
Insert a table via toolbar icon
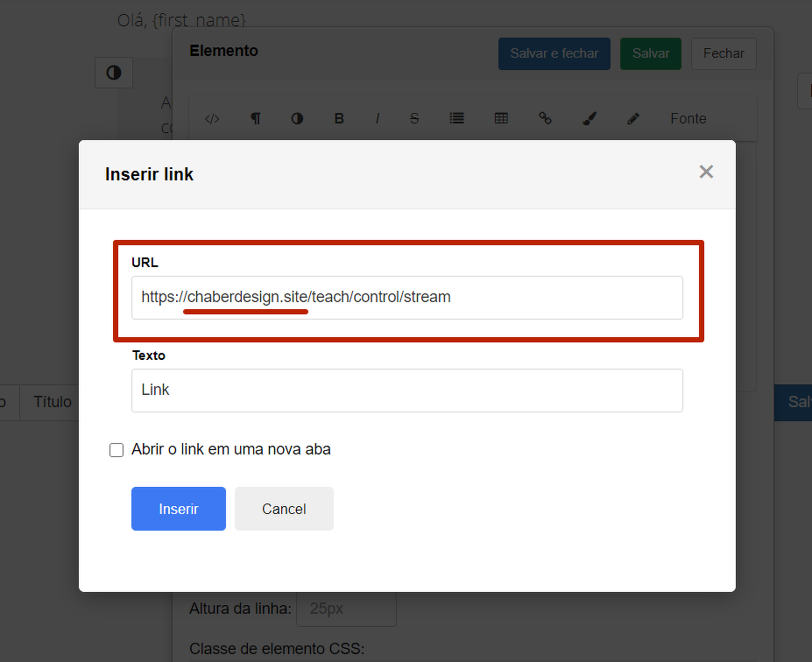[x=501, y=119]
